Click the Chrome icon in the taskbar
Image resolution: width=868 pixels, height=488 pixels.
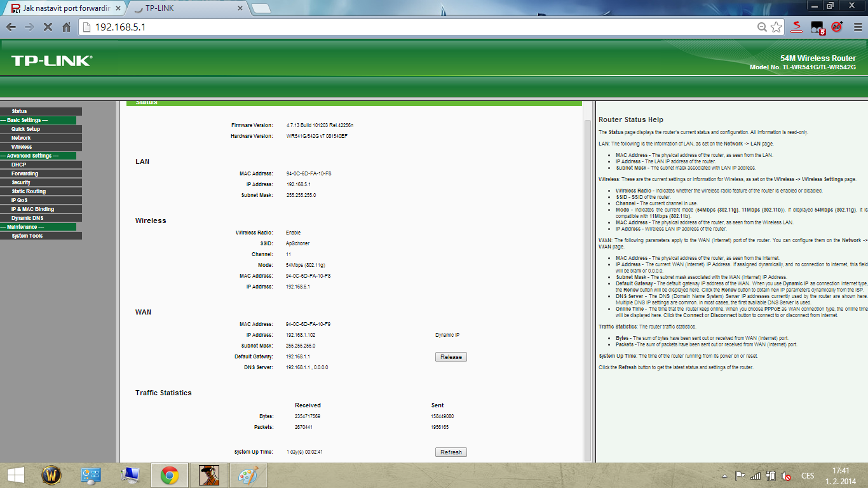click(x=169, y=475)
